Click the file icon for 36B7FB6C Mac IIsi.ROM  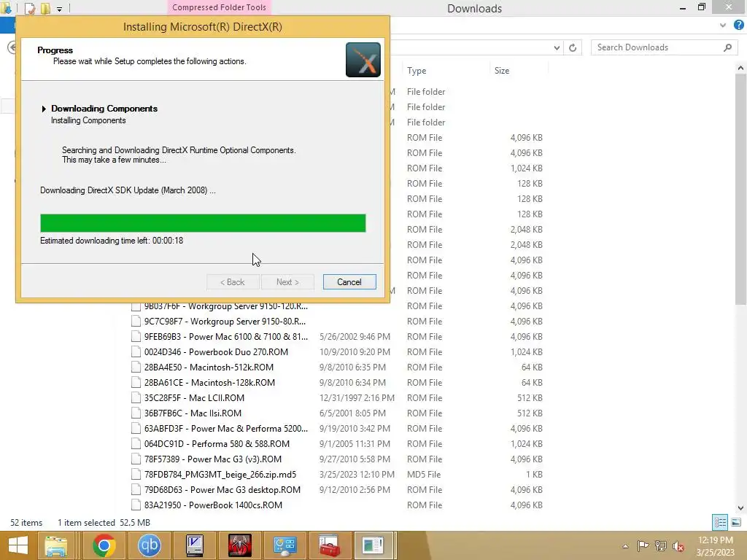pyautogui.click(x=136, y=413)
